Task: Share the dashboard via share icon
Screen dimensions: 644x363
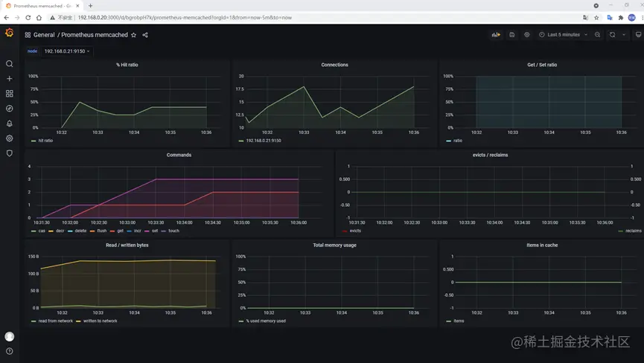Action: [145, 35]
